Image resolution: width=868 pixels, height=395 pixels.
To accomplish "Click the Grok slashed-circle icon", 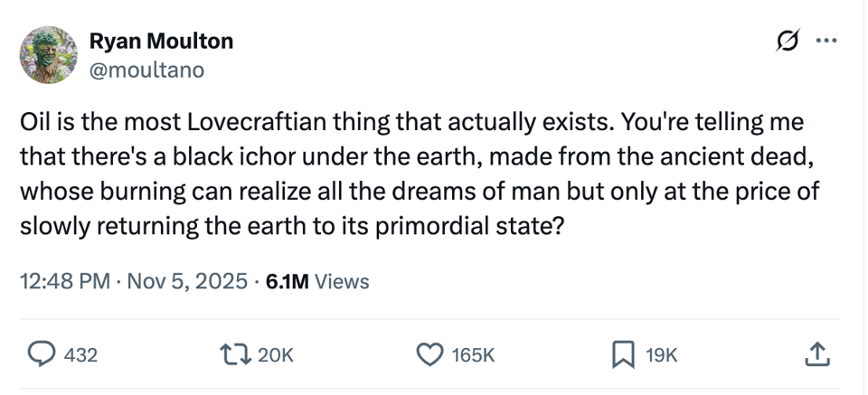I will pyautogui.click(x=785, y=42).
